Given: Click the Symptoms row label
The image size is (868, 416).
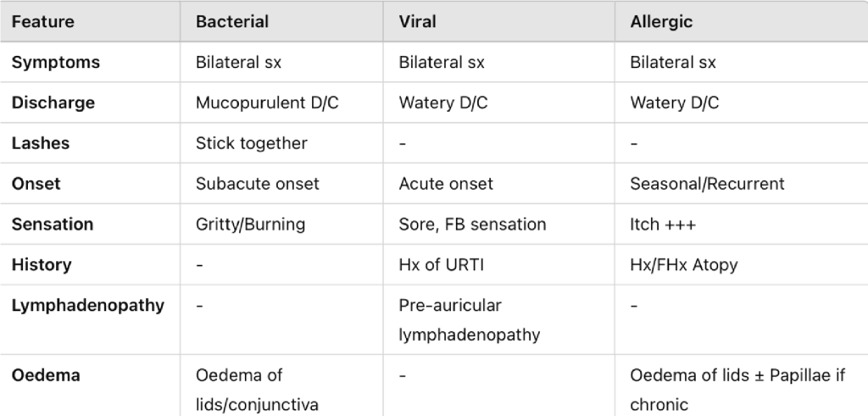Looking at the screenshot, I should coord(55,63).
